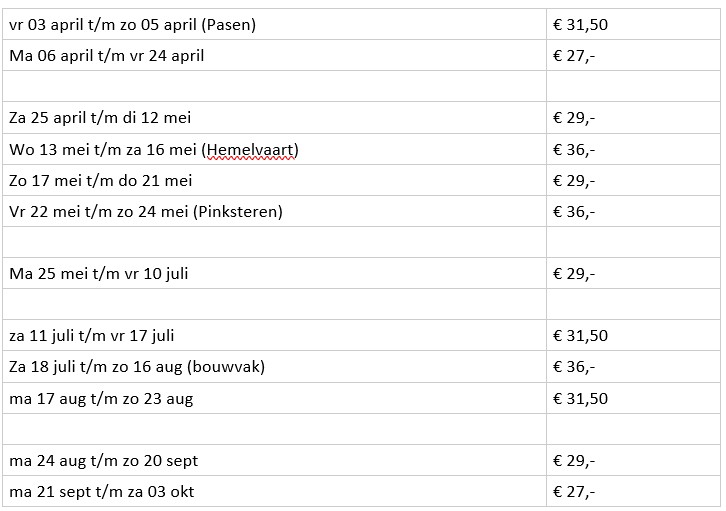Select the € 31,50 price for 11 juli period

[580, 336]
